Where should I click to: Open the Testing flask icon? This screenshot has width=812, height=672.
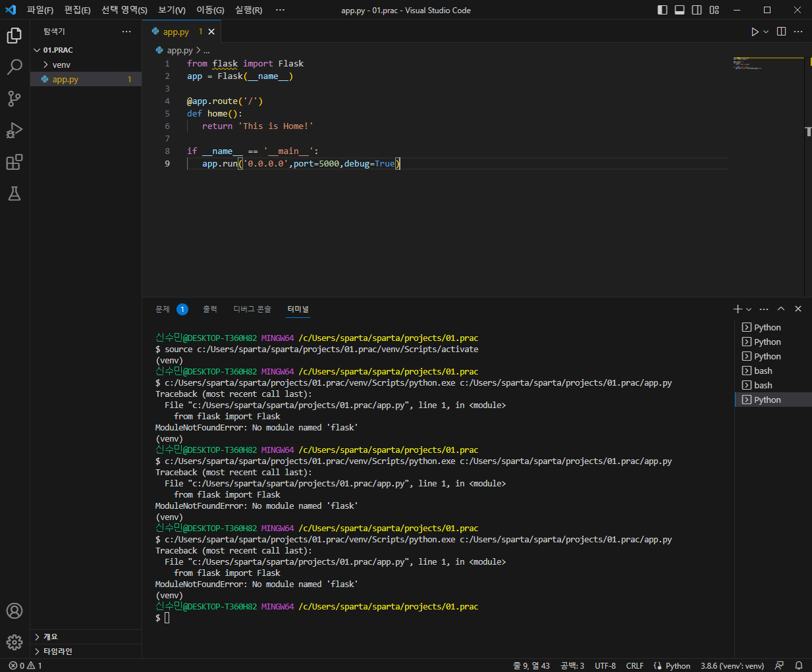tap(14, 194)
